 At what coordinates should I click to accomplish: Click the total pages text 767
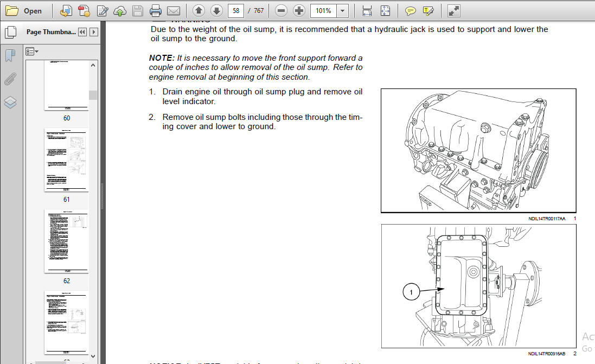pyautogui.click(x=259, y=11)
